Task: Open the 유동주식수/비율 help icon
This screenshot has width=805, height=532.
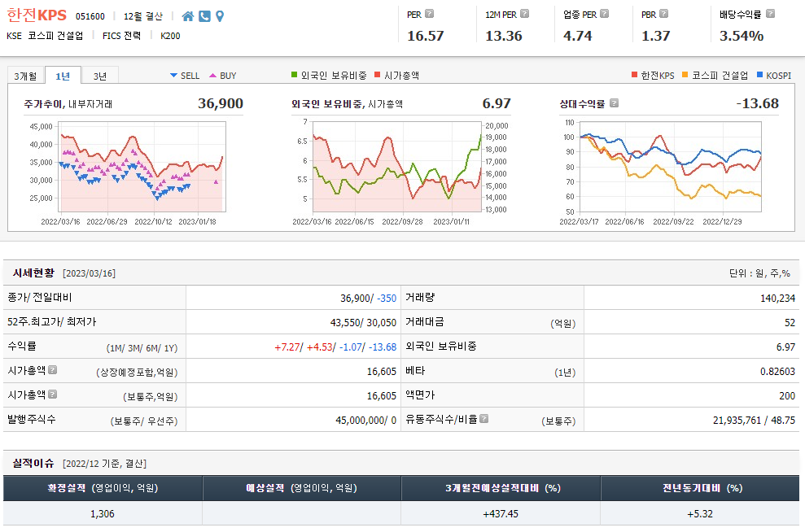Action: tap(483, 419)
